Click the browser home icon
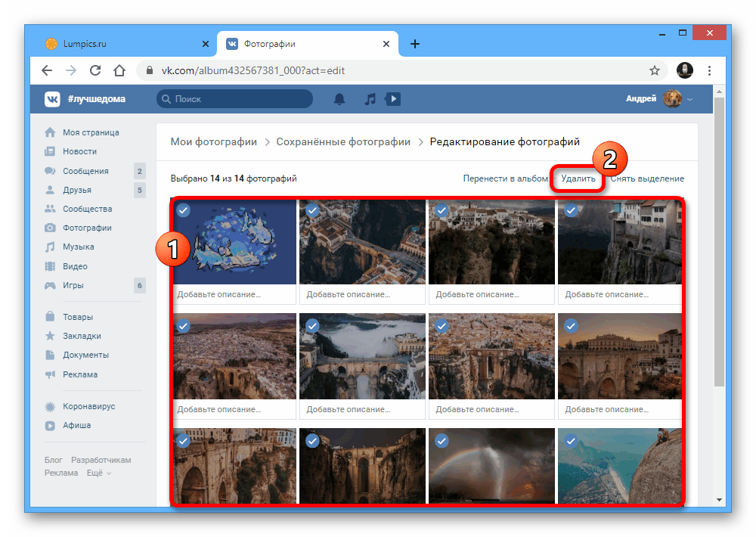This screenshot has width=756, height=537. (x=119, y=70)
